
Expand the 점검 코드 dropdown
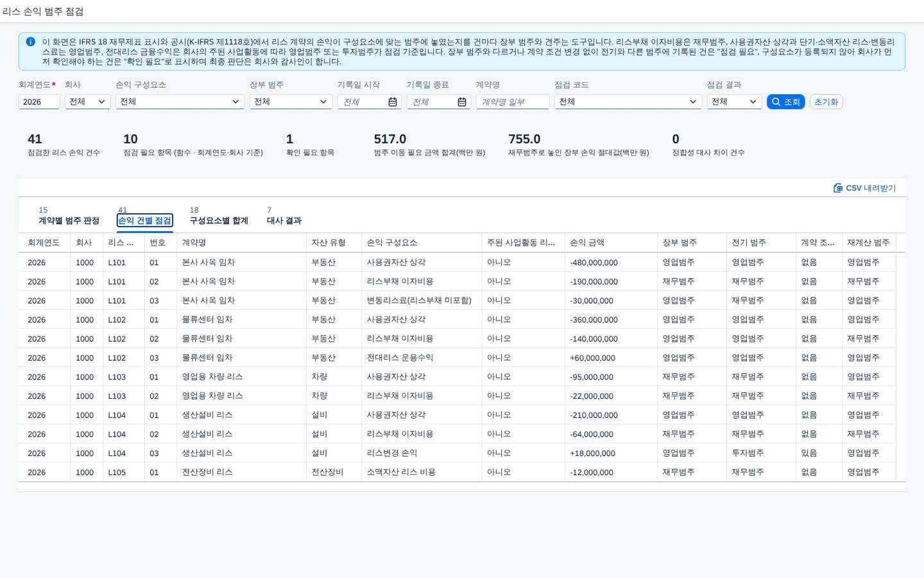(x=628, y=102)
